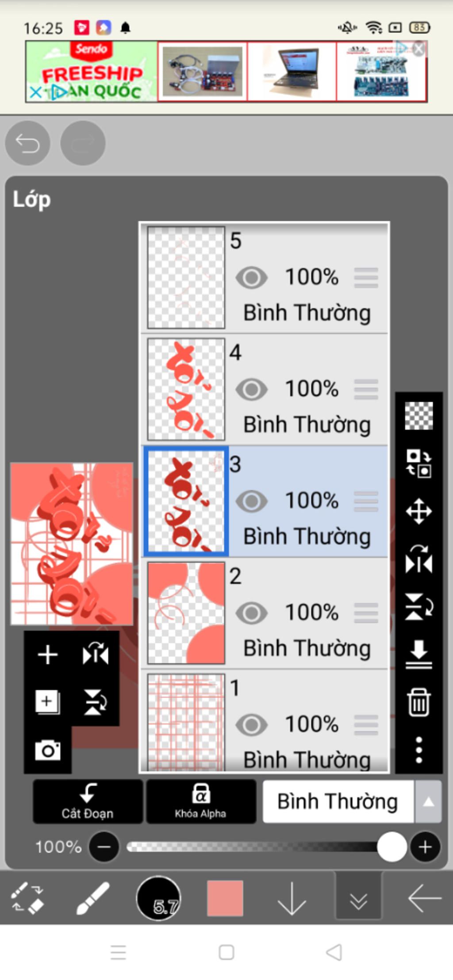Toggle the eye icon on layer 2

pyautogui.click(x=251, y=613)
